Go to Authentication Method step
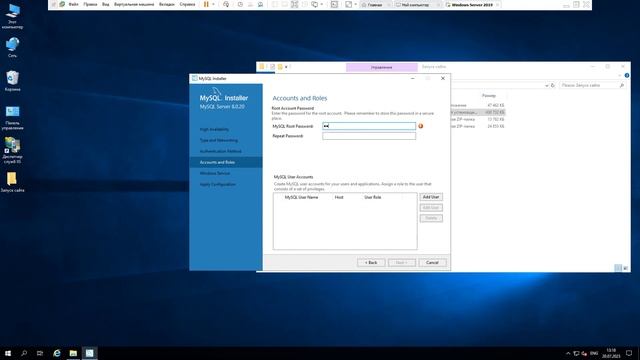Viewport: 640px width, 360px height. [220, 151]
